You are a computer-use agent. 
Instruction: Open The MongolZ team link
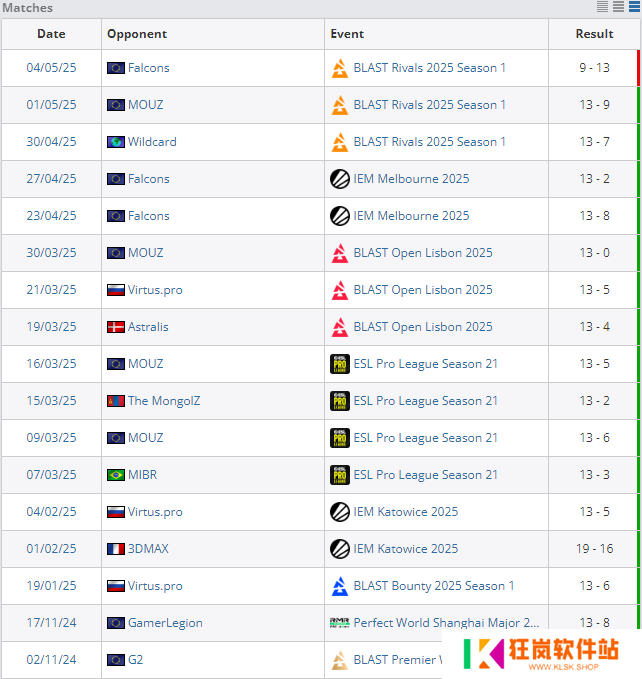[164, 401]
